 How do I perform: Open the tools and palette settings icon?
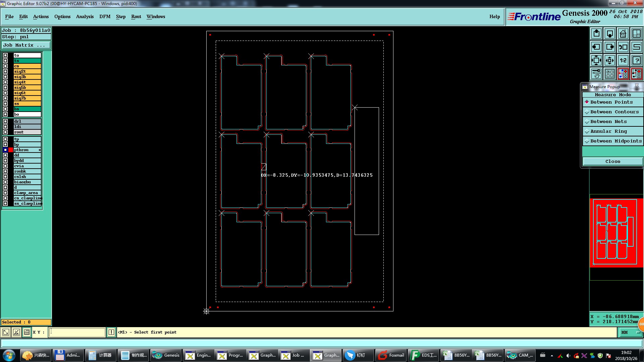[x=596, y=74]
